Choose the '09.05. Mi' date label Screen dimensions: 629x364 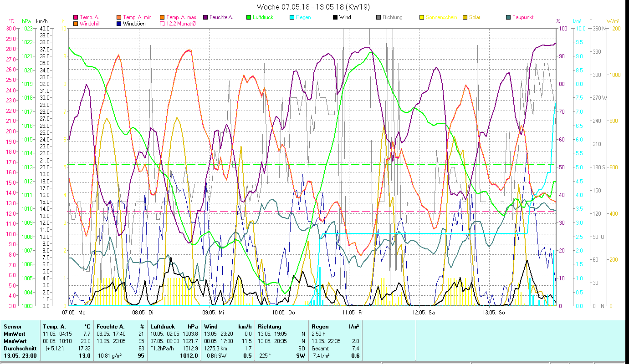click(213, 313)
